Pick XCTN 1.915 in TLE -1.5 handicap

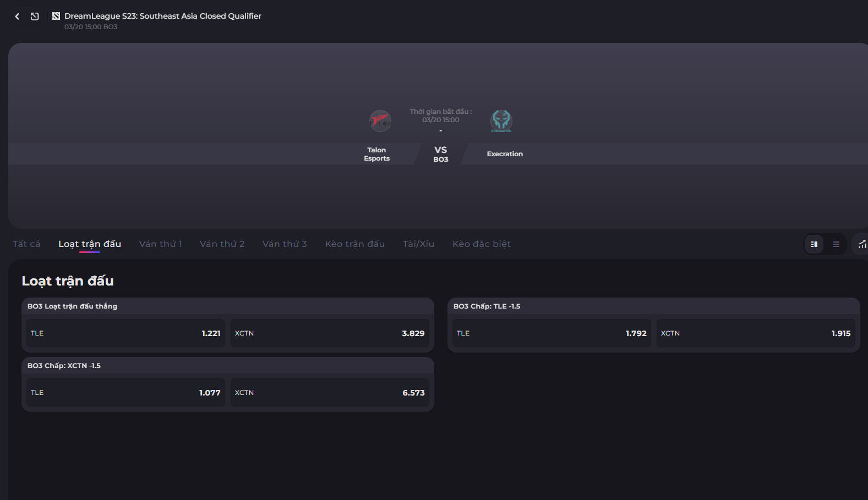[756, 333]
